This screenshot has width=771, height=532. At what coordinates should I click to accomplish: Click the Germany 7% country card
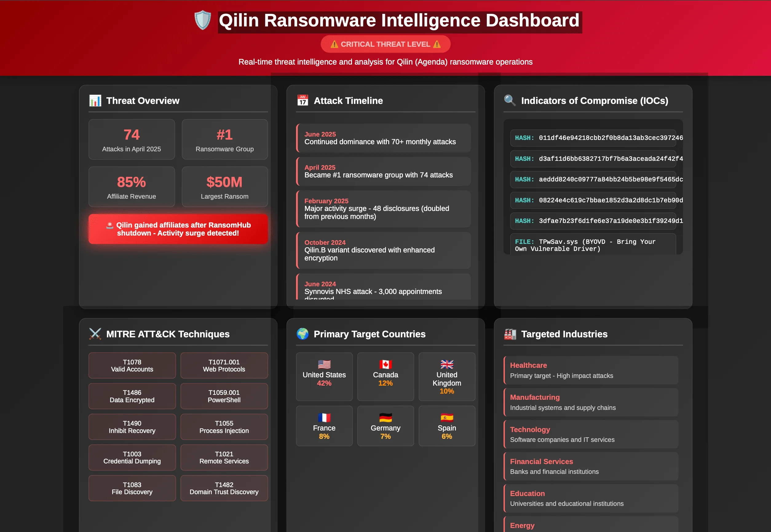[385, 426]
